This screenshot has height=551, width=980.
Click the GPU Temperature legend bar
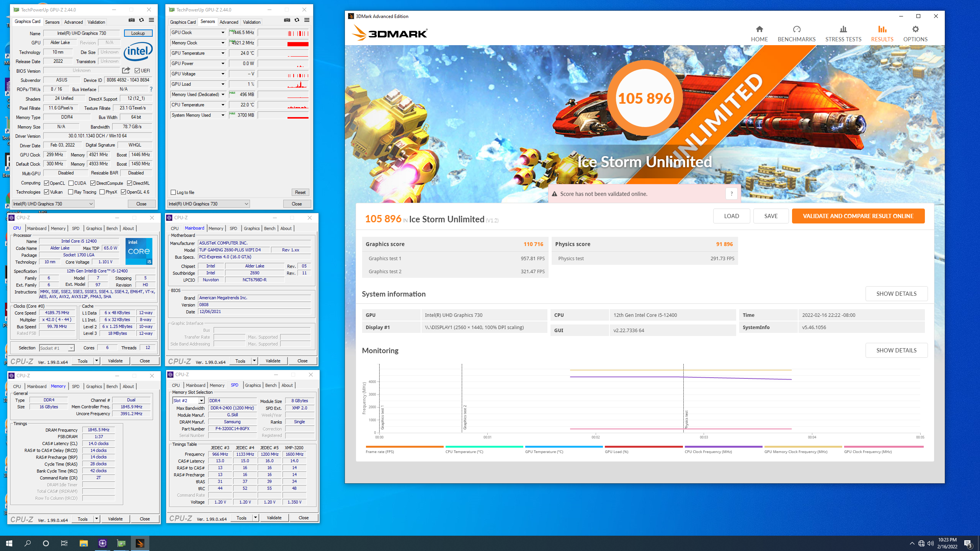564,447
